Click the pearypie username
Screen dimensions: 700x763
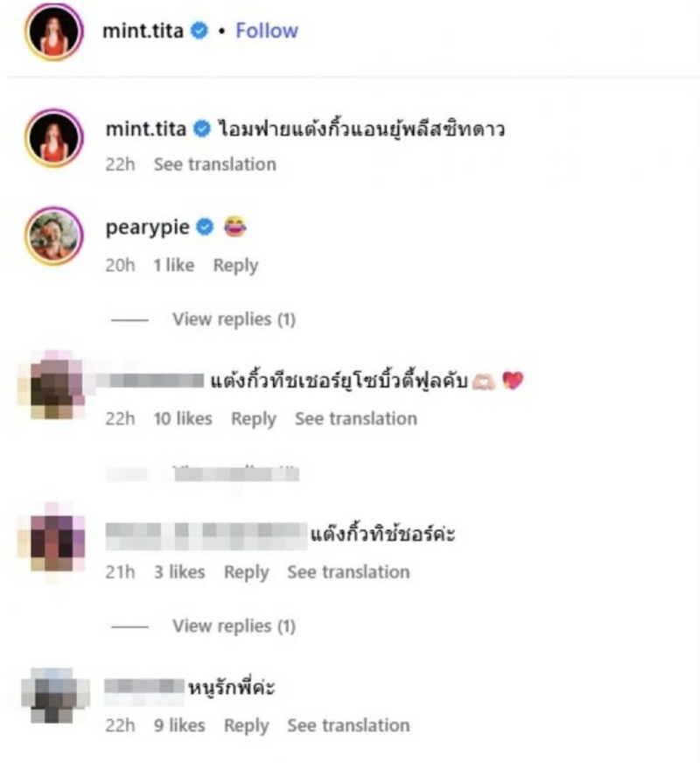147,227
